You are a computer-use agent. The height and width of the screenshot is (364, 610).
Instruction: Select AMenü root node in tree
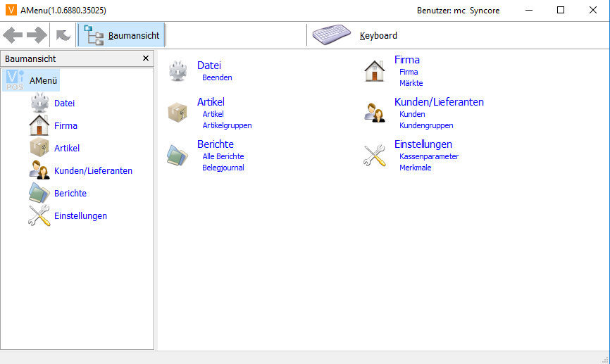tap(43, 80)
